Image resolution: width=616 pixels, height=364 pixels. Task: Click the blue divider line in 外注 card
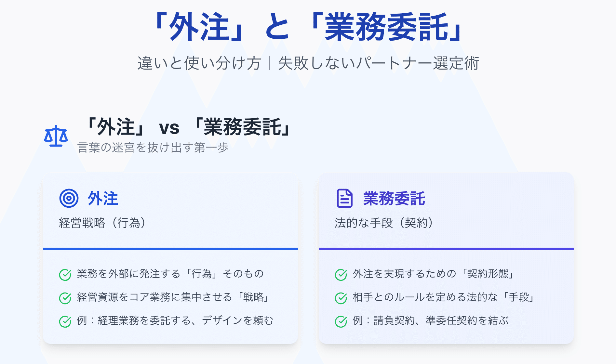coord(170,249)
